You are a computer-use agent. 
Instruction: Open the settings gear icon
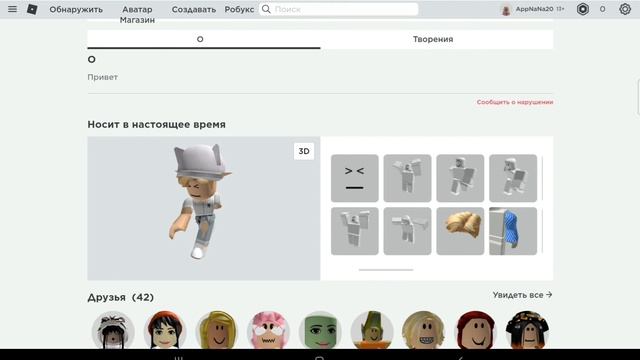coord(625,9)
